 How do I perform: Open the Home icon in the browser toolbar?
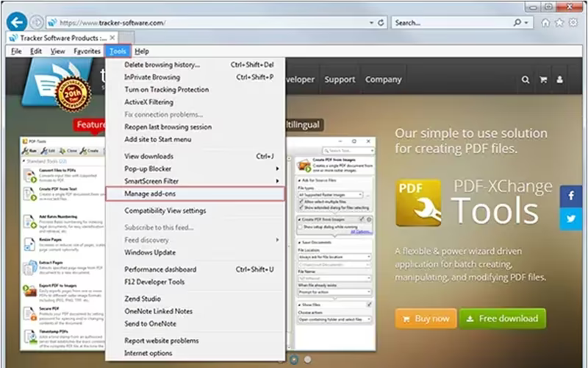(545, 23)
